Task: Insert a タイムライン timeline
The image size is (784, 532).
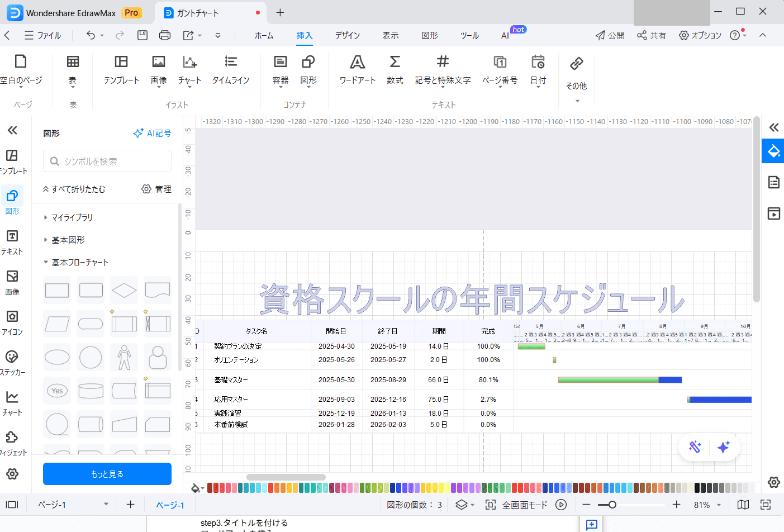Action: tap(230, 70)
